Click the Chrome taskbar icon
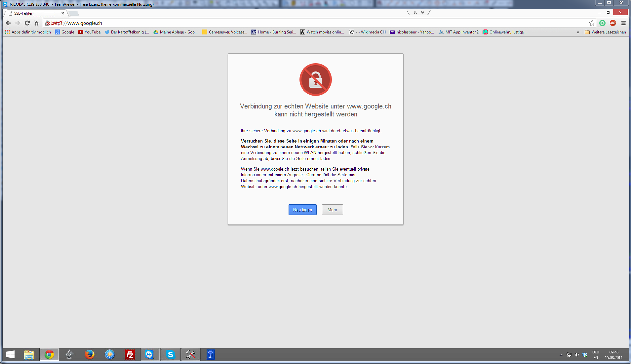 tap(49, 354)
